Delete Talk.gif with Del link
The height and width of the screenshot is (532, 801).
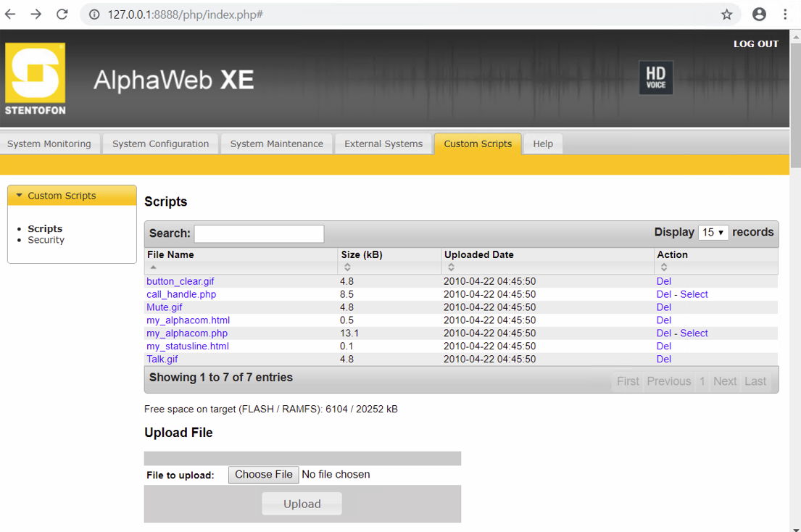click(x=663, y=359)
